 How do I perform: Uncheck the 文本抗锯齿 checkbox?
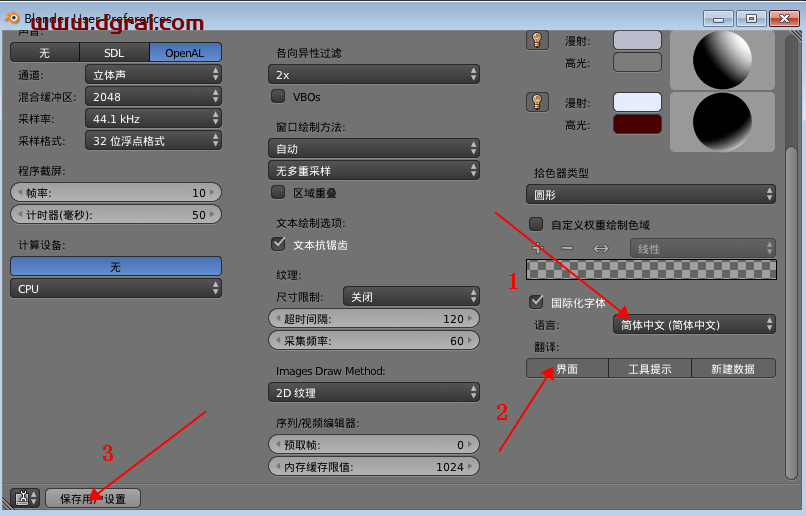click(x=279, y=244)
